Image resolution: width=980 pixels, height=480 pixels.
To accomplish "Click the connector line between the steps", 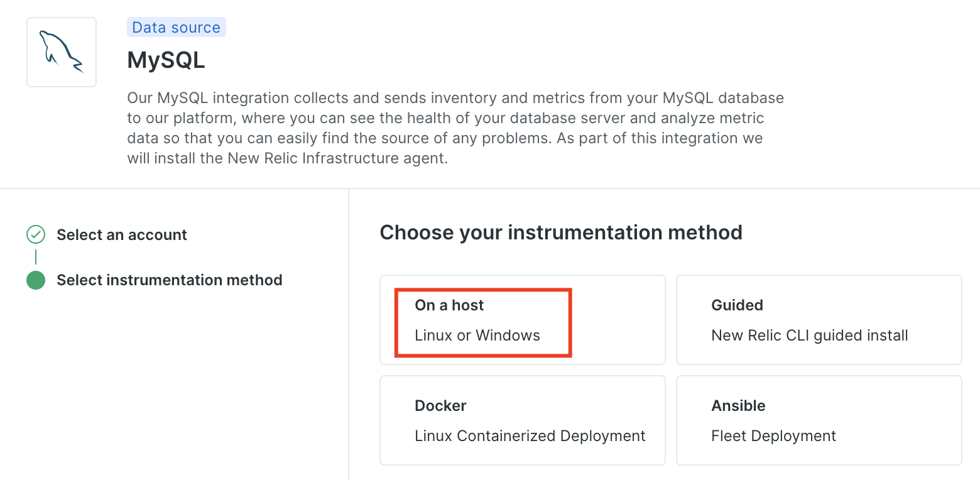I will [36, 257].
